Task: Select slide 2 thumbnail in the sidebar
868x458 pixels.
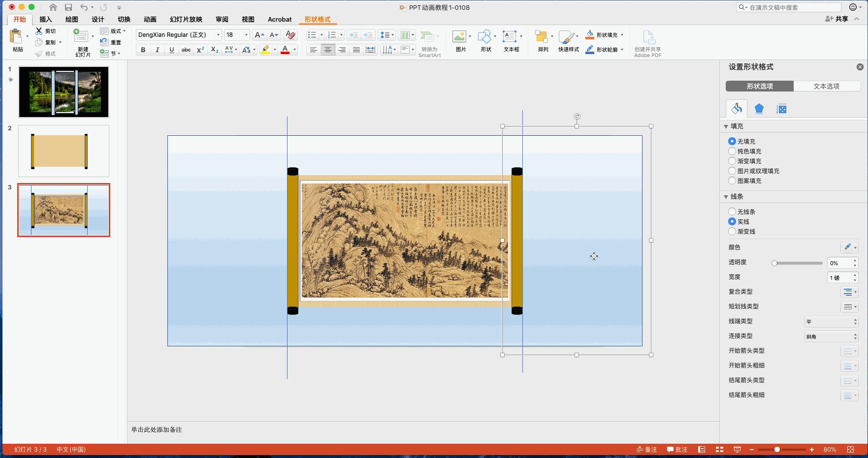Action: click(x=64, y=151)
